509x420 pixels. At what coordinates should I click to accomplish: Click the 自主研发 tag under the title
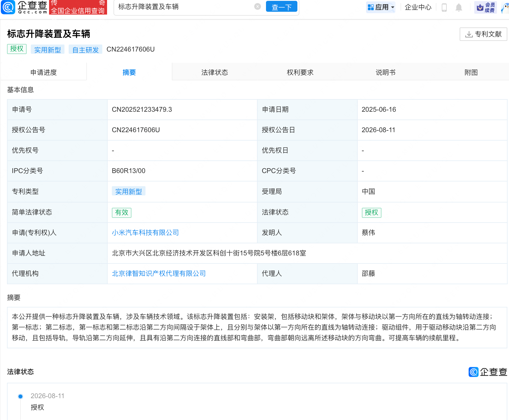click(85, 50)
